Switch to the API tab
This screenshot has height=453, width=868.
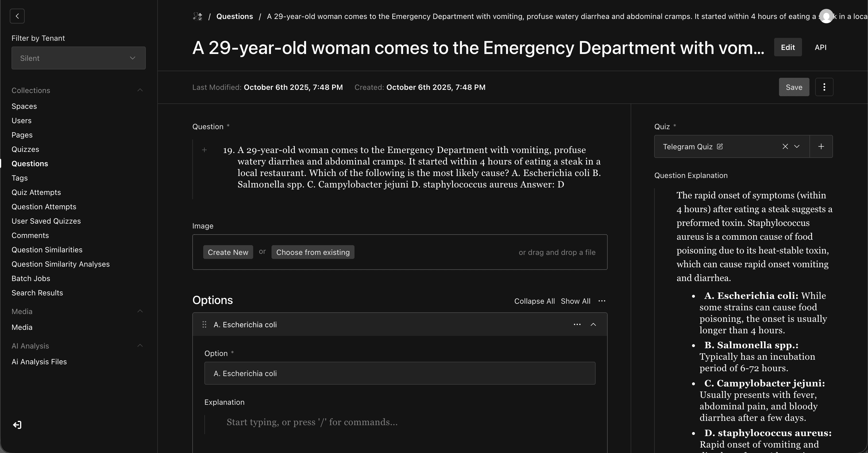(820, 47)
